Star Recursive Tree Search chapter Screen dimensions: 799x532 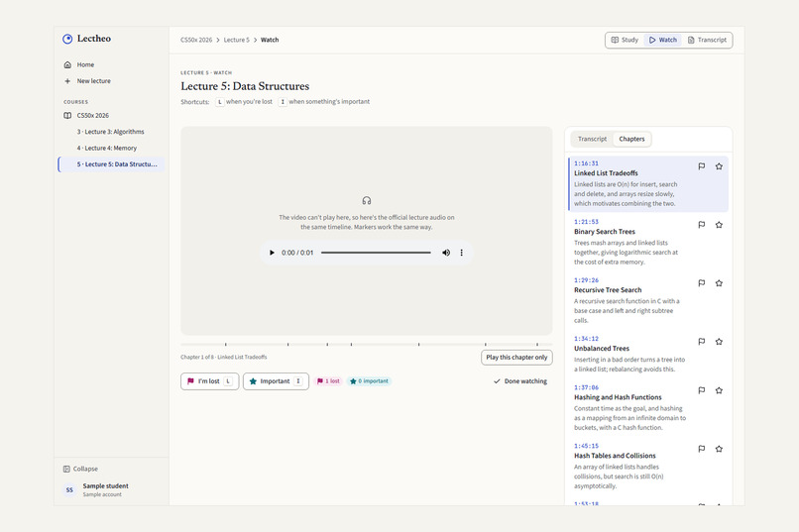(719, 283)
